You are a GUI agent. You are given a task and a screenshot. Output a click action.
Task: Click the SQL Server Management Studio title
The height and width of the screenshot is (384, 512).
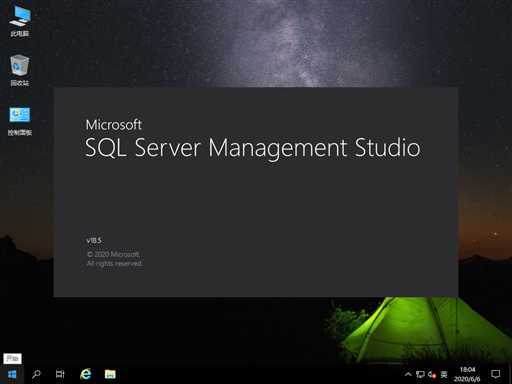(253, 148)
